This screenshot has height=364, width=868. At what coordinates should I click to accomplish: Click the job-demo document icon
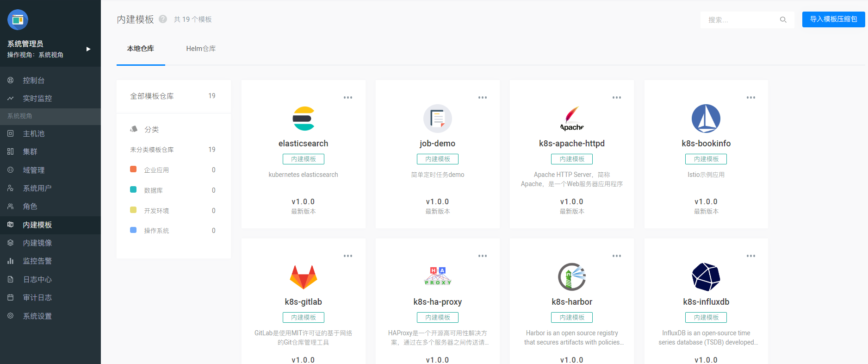pyautogui.click(x=437, y=119)
